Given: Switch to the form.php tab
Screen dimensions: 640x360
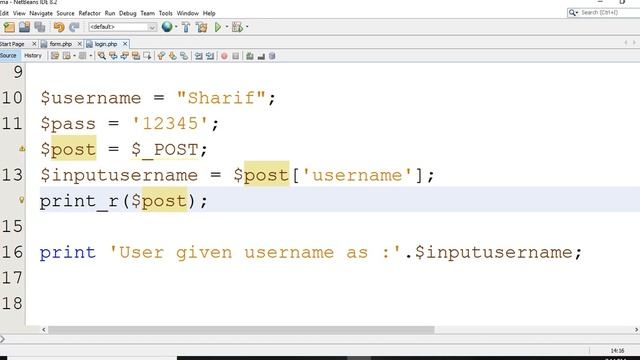Looking at the screenshot, I should coord(60,44).
